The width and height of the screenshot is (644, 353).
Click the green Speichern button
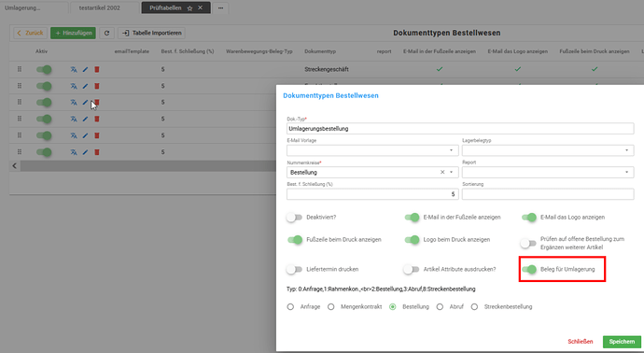click(x=622, y=342)
